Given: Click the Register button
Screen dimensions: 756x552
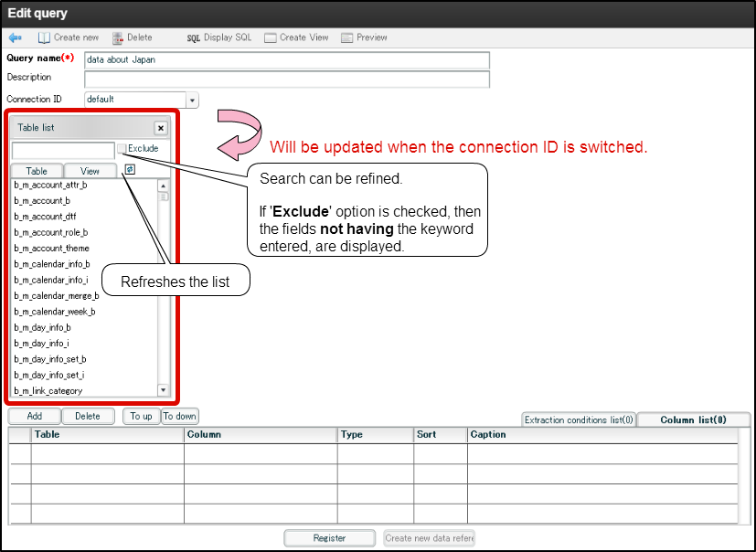Looking at the screenshot, I should (329, 537).
